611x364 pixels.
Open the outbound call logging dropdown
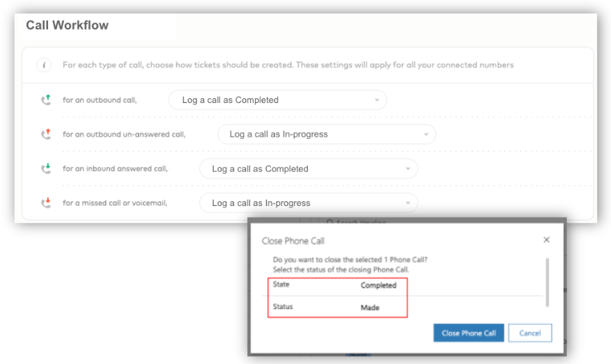coord(278,100)
